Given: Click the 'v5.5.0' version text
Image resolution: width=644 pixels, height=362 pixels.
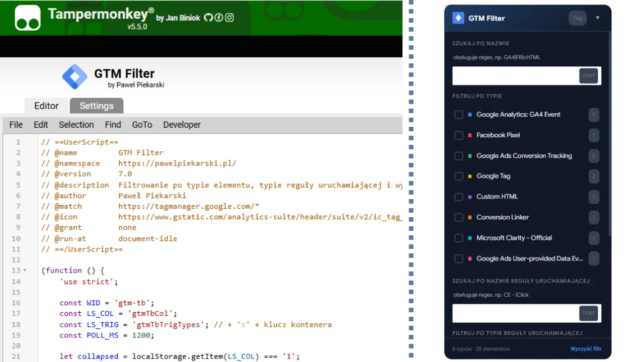Looking at the screenshot, I should [x=137, y=27].
